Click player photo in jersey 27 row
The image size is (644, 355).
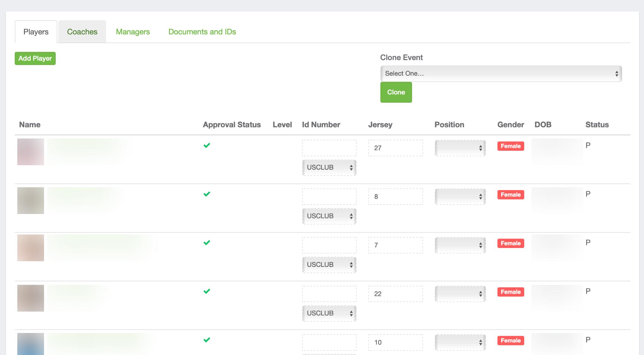(x=31, y=152)
